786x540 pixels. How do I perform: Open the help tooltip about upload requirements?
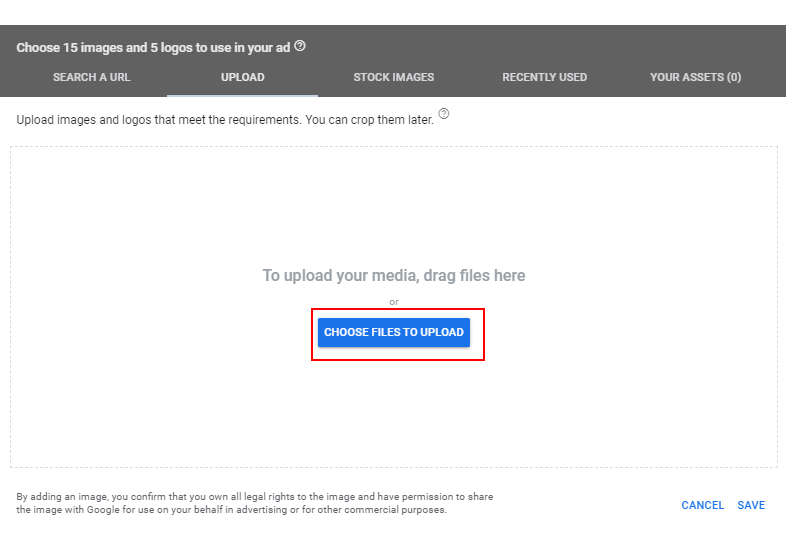click(x=444, y=114)
